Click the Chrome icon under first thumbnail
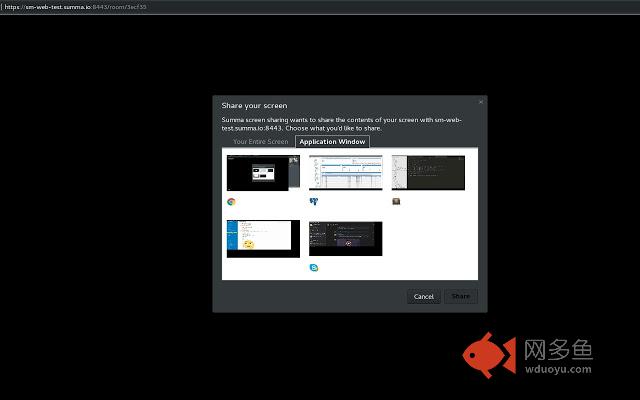640x400 pixels. coord(231,201)
